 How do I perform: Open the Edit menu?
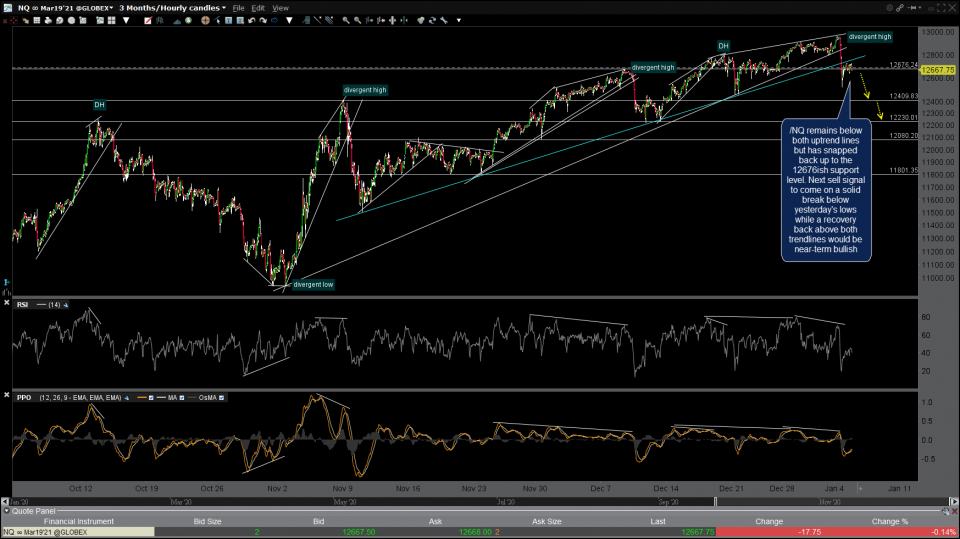pos(258,8)
